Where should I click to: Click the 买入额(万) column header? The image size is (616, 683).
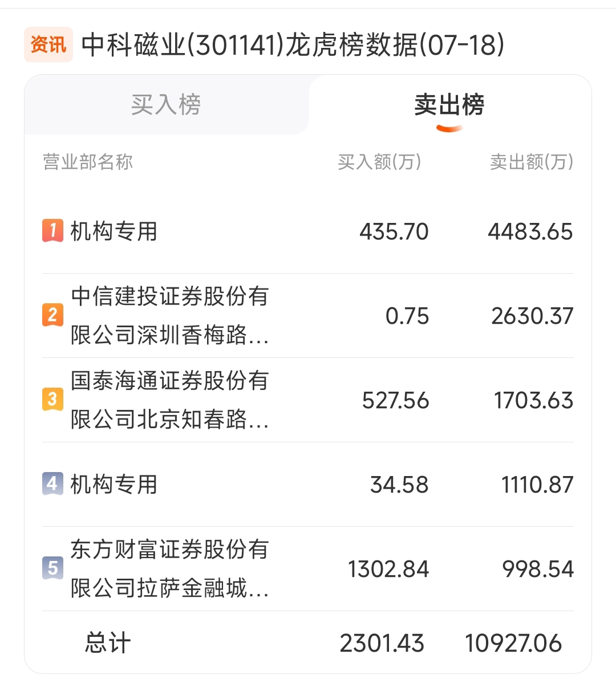pos(379,162)
